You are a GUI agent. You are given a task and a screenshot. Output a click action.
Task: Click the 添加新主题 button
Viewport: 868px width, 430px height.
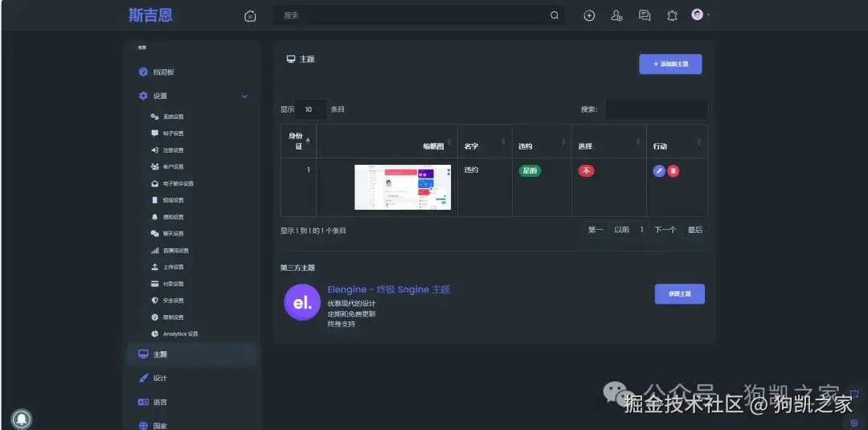670,64
